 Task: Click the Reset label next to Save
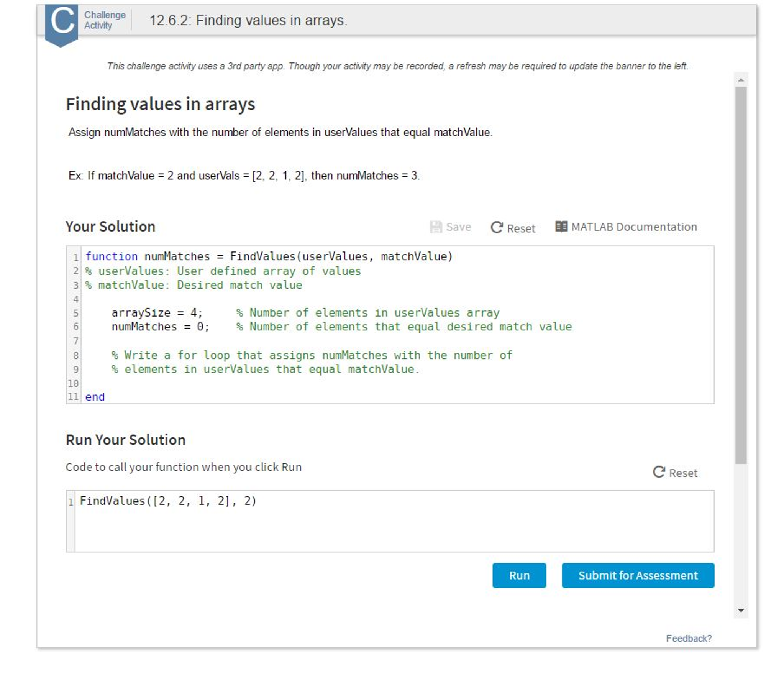(x=521, y=228)
